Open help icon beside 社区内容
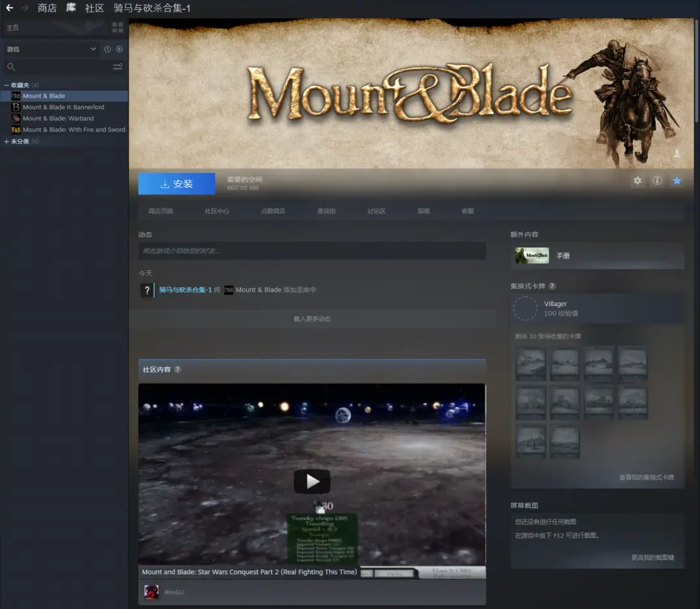This screenshot has width=700, height=609. [177, 369]
